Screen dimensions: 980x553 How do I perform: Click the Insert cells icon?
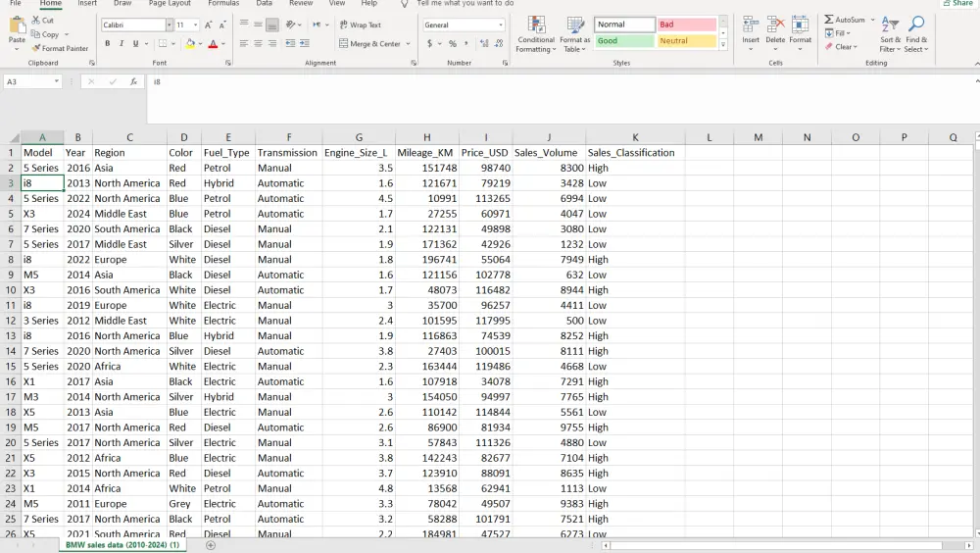point(751,25)
